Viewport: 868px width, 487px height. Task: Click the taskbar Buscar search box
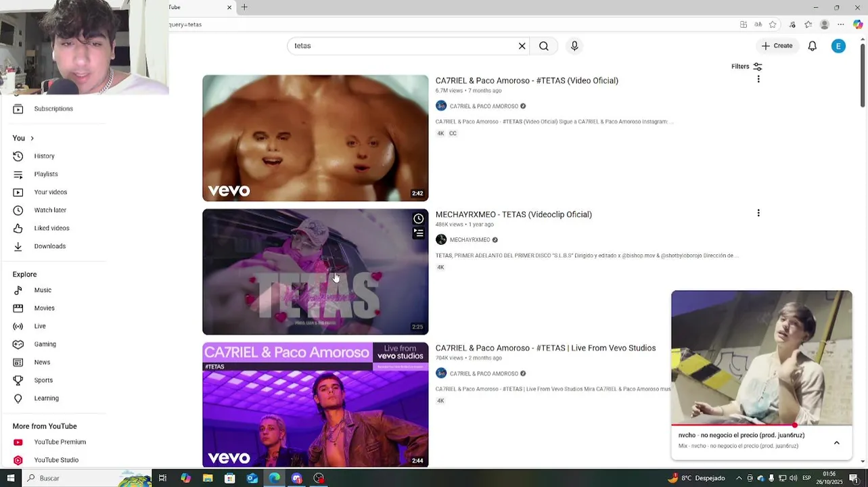[x=88, y=478]
